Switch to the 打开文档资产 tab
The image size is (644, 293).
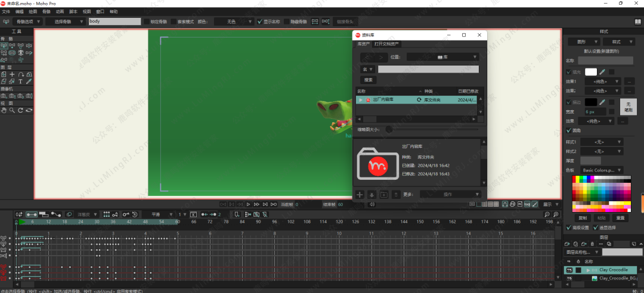pyautogui.click(x=387, y=44)
